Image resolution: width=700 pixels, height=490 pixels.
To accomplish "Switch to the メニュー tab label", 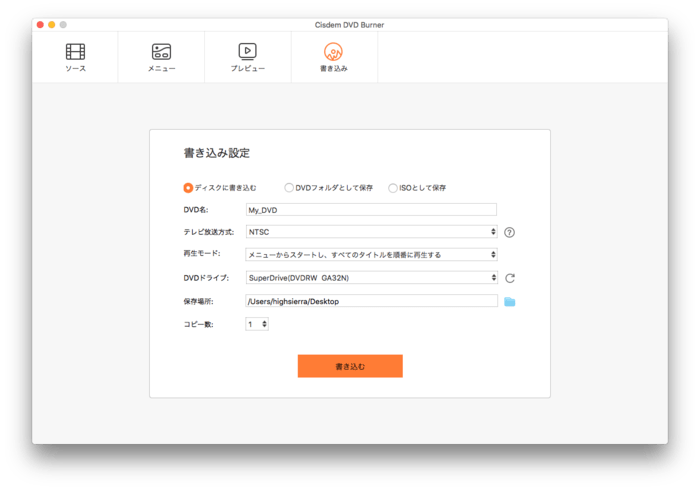I will click(x=161, y=69).
